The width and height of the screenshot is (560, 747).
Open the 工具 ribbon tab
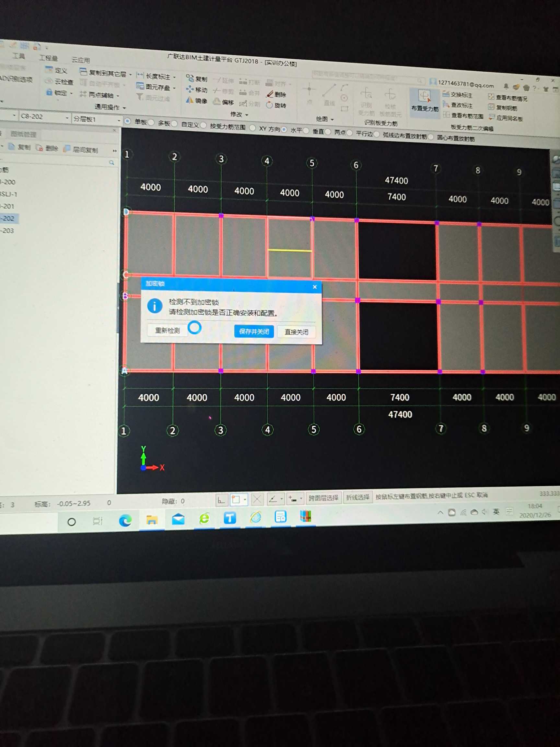click(18, 56)
